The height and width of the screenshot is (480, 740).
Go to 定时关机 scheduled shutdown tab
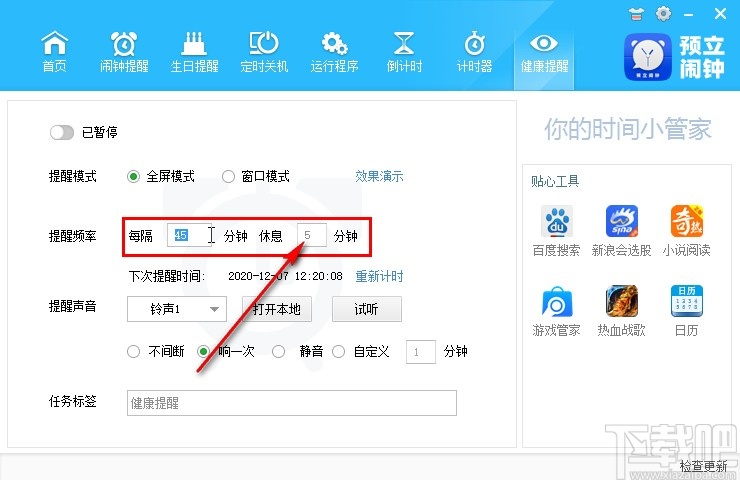pos(264,52)
